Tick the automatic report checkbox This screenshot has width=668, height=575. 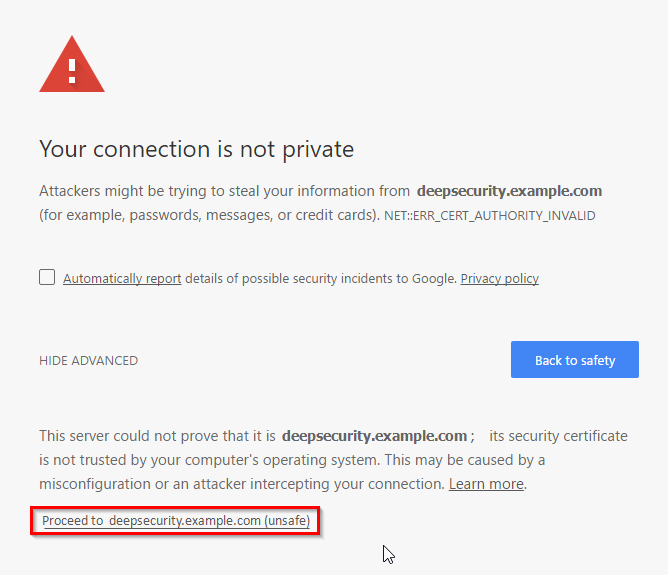(x=47, y=277)
